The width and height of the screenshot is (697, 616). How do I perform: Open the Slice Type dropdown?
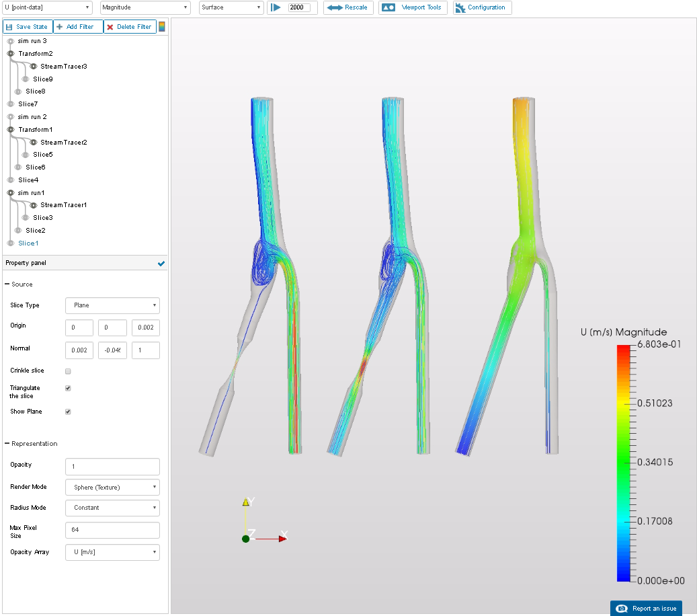[x=112, y=305]
